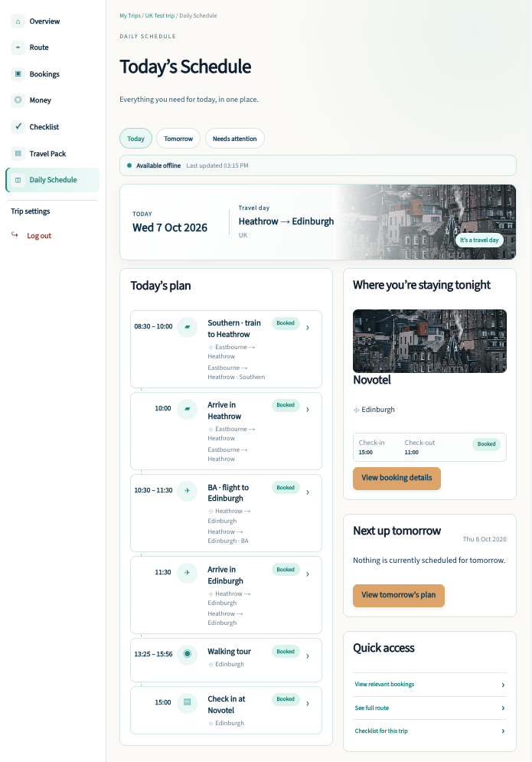Click '10:30 – 11:30' time text
Image resolution: width=532 pixels, height=762 pixels.
[x=154, y=490]
